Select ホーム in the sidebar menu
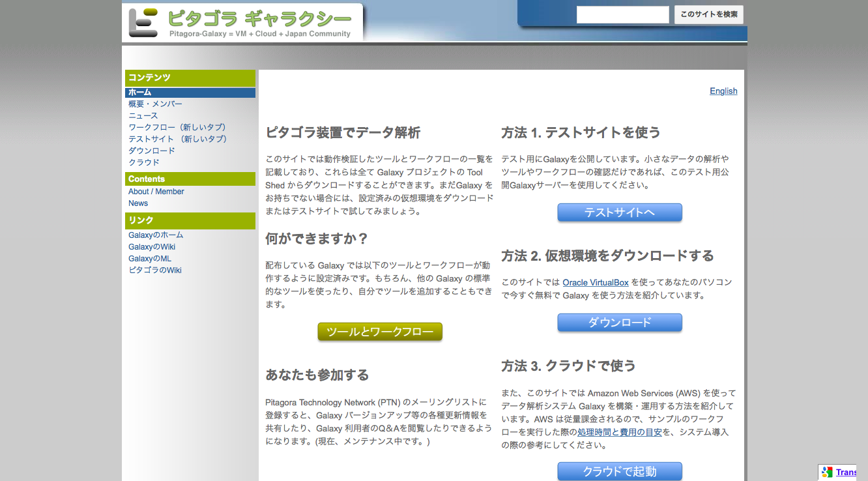868x481 pixels. coord(140,93)
